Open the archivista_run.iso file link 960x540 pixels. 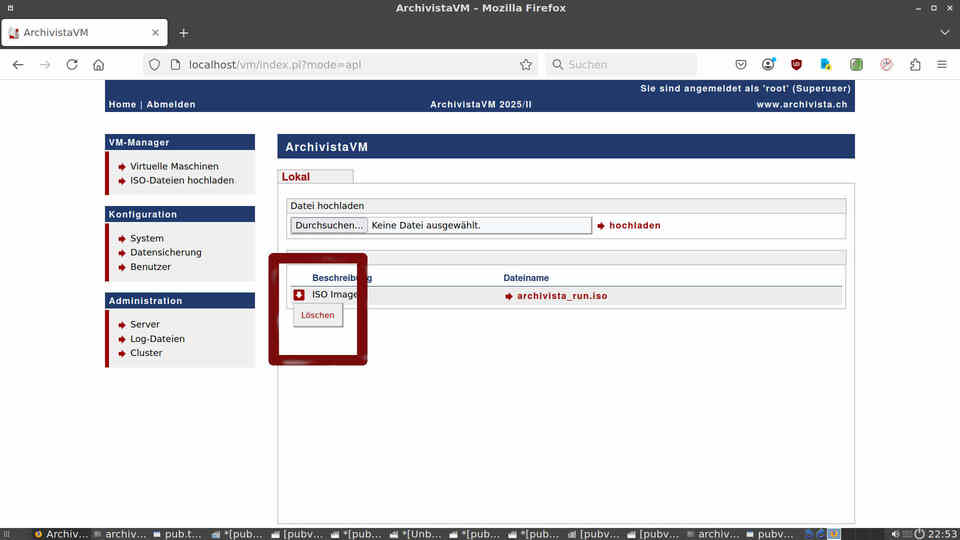click(562, 296)
